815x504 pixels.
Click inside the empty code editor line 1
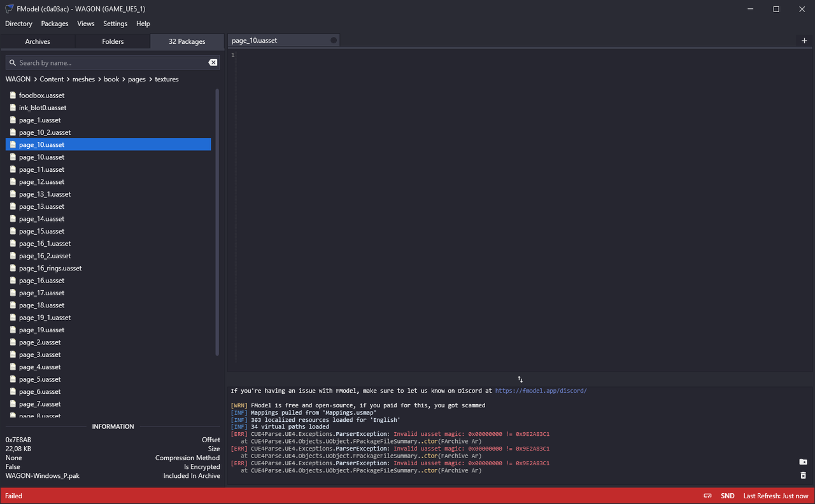point(525,55)
